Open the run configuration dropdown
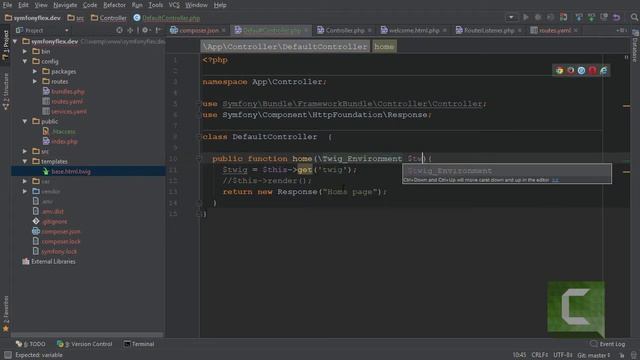This screenshot has height=360, width=640. 511,18
